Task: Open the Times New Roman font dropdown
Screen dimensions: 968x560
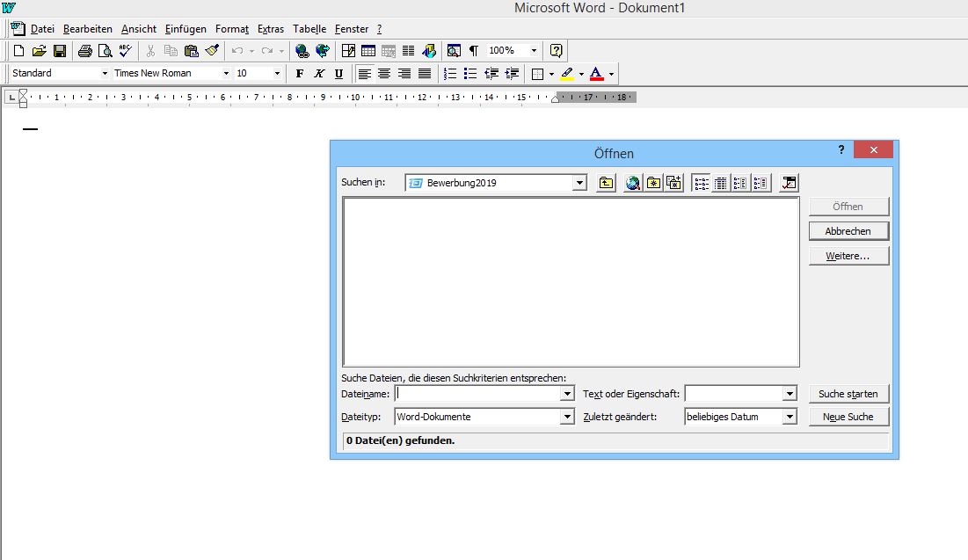Action: (226, 74)
